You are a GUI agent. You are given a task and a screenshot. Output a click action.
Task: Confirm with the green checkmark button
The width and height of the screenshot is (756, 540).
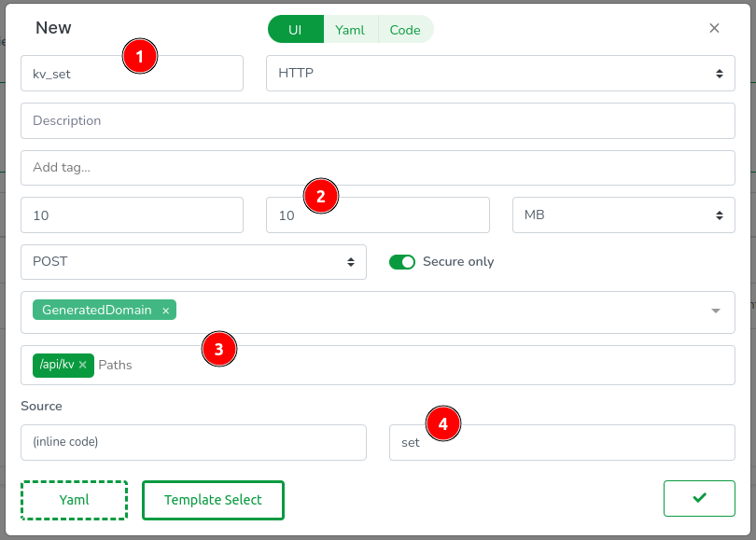pyautogui.click(x=699, y=499)
